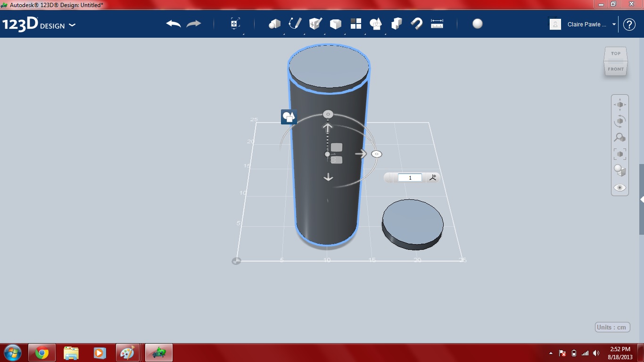Open the Action Center flag icon
This screenshot has width=644, height=362.
pyautogui.click(x=562, y=353)
